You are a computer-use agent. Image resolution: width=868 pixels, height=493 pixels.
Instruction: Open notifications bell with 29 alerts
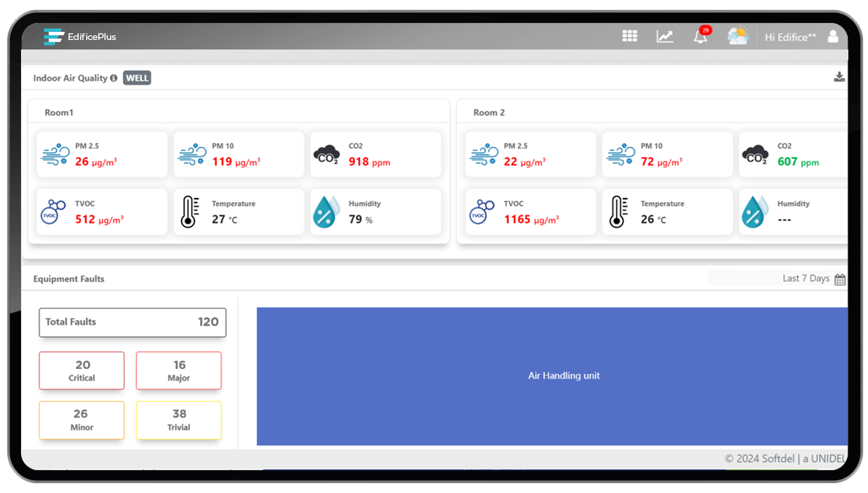(701, 35)
